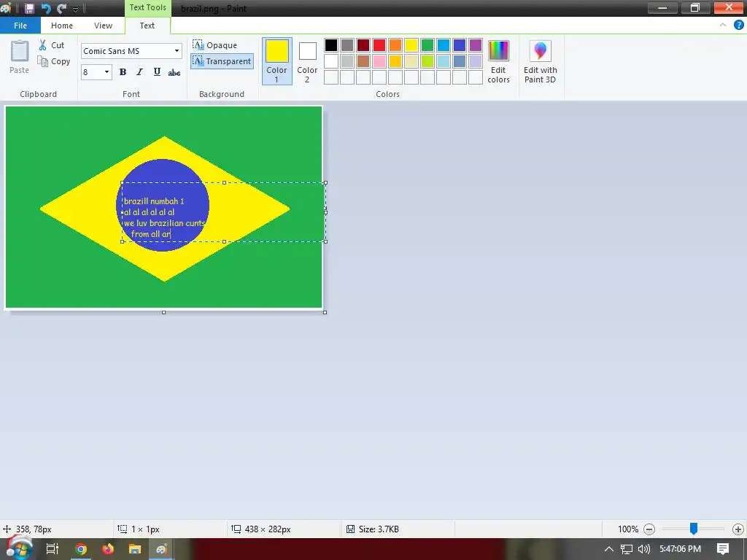Toggle Italic formatting

coord(139,72)
